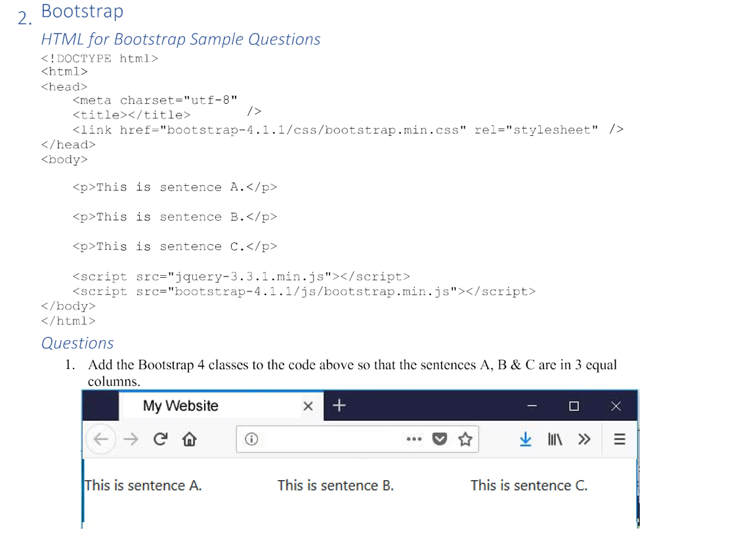Open the Library books icon
The height and width of the screenshot is (547, 756).
point(555,439)
